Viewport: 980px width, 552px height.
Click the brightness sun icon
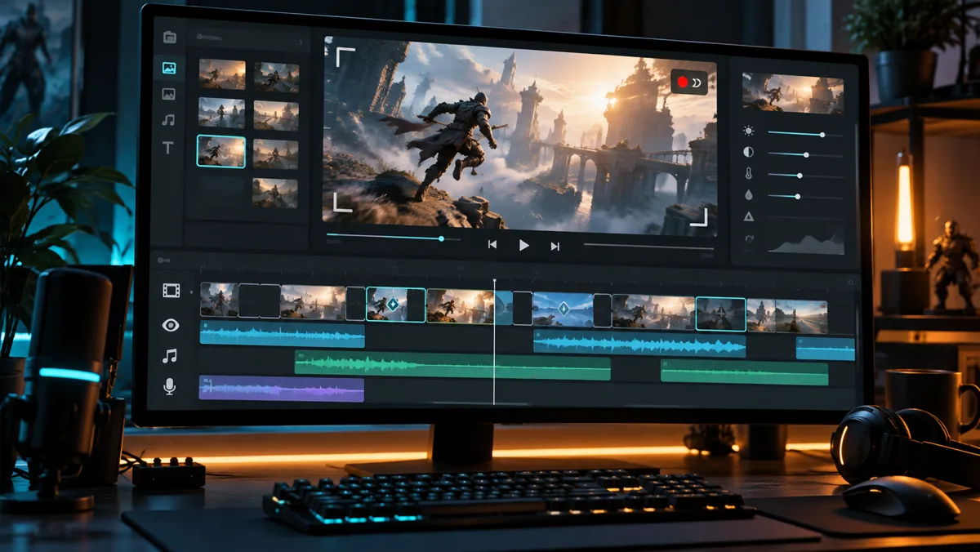point(748,131)
